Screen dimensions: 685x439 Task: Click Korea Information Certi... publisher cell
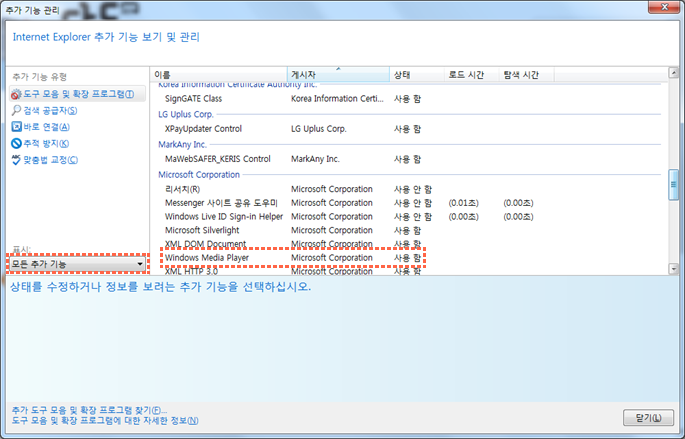(337, 99)
